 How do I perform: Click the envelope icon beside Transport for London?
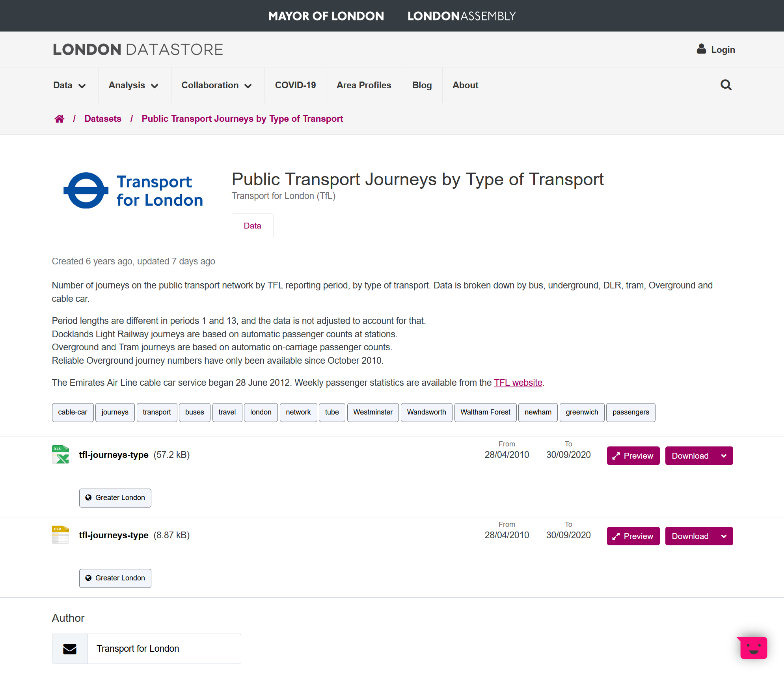[x=70, y=649]
